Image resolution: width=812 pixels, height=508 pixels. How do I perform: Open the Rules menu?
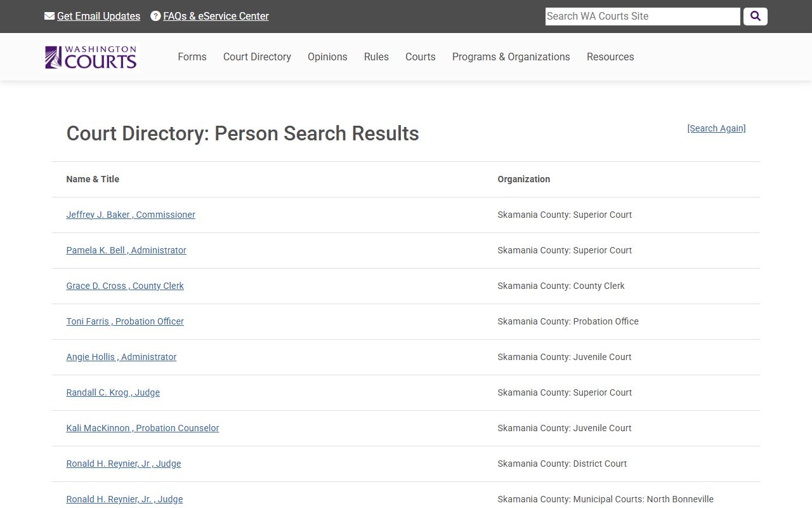[376, 57]
